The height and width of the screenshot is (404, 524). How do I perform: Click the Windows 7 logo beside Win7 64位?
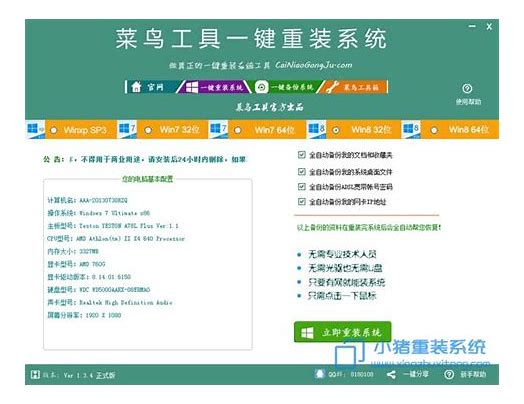click(219, 129)
